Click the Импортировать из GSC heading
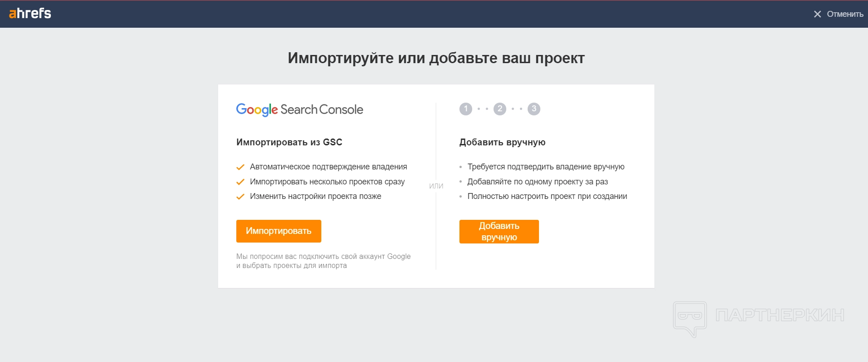 [289, 142]
